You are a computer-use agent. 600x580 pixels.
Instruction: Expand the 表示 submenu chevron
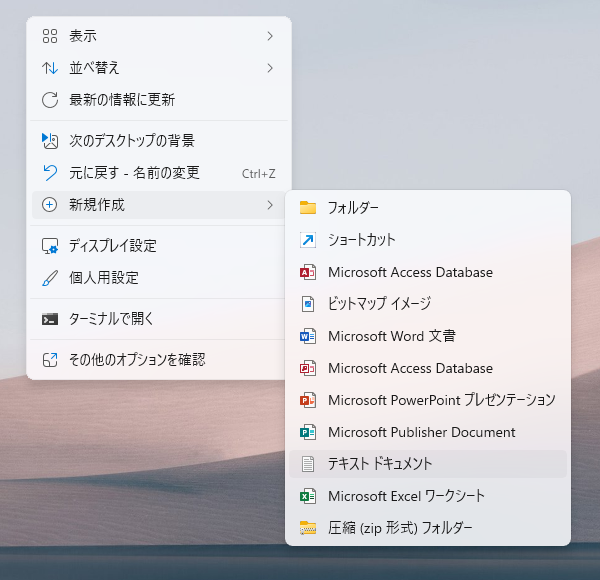pyautogui.click(x=270, y=36)
